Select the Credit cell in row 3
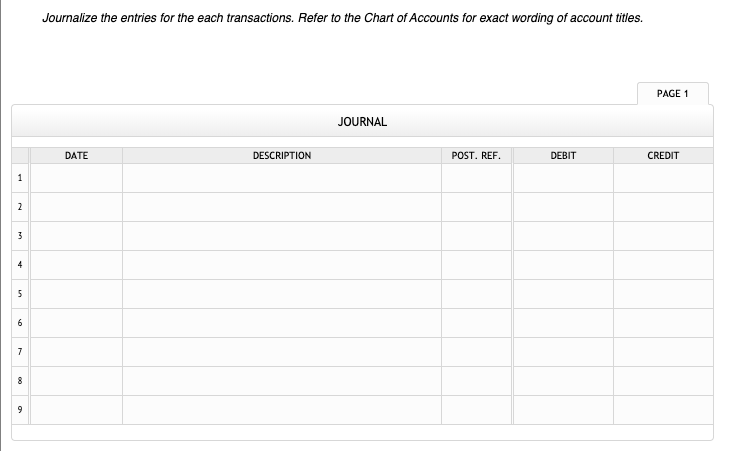The height and width of the screenshot is (451, 731). click(x=663, y=236)
